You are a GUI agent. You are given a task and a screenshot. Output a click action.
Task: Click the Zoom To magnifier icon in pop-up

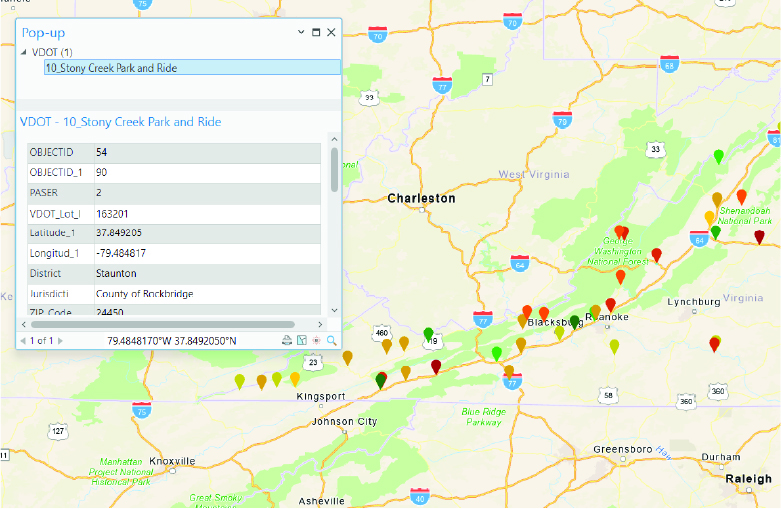click(x=332, y=341)
